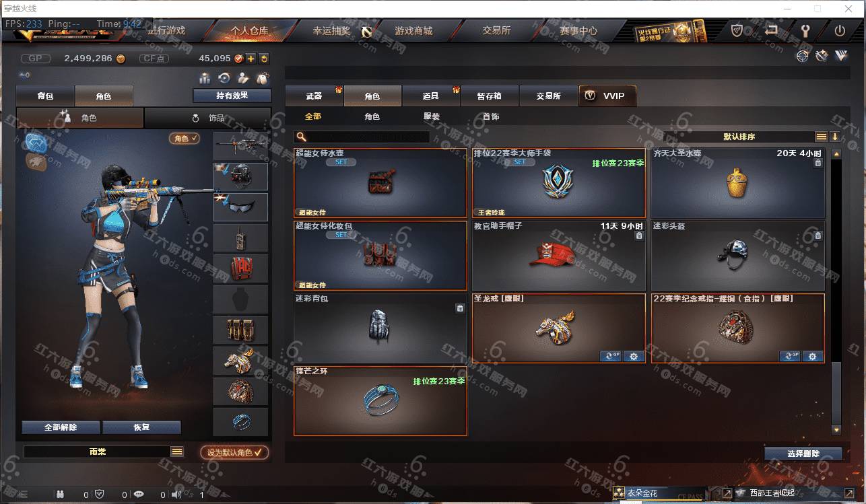The image size is (866, 504).
Task: Switch to the 武器 tab
Action: pyautogui.click(x=314, y=96)
